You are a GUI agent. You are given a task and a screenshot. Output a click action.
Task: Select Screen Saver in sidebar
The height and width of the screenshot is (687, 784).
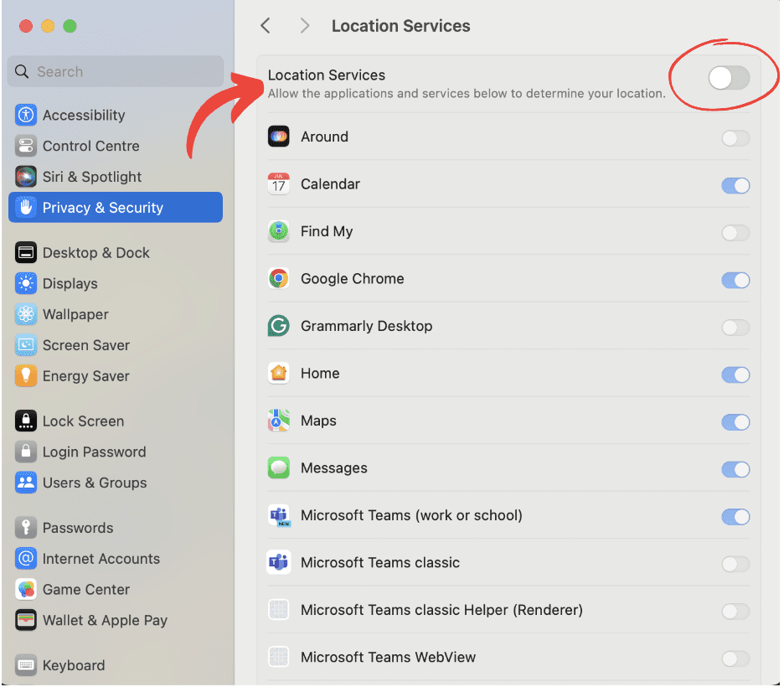click(116, 345)
